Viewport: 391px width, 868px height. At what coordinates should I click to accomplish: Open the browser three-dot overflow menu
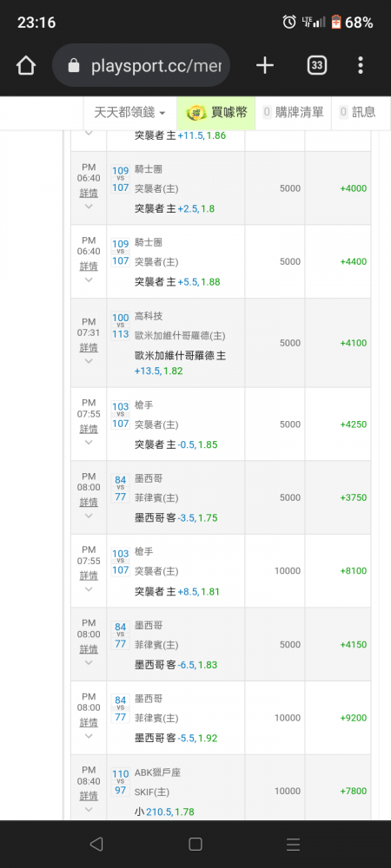(x=361, y=66)
